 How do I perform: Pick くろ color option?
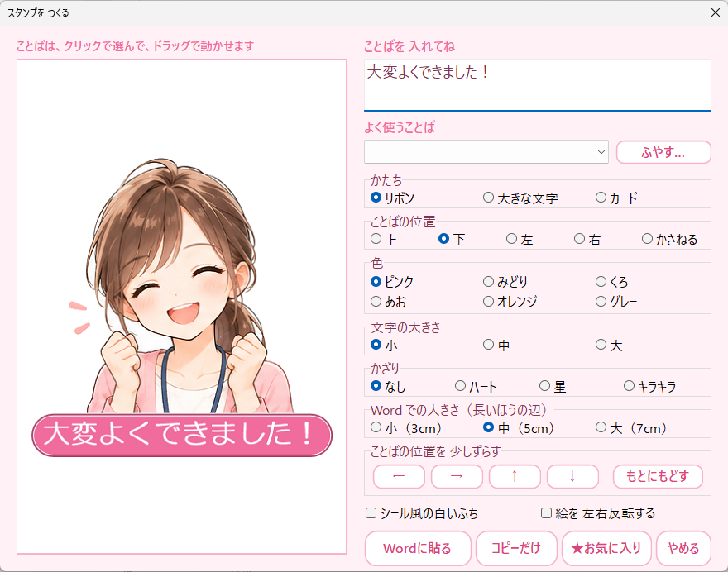click(612, 282)
